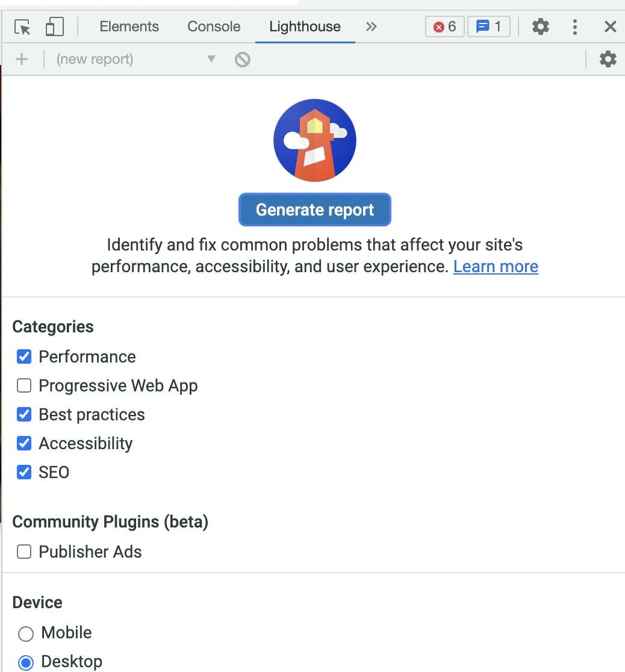625x672 pixels.
Task: Open the Learn more link
Action: coord(496,266)
